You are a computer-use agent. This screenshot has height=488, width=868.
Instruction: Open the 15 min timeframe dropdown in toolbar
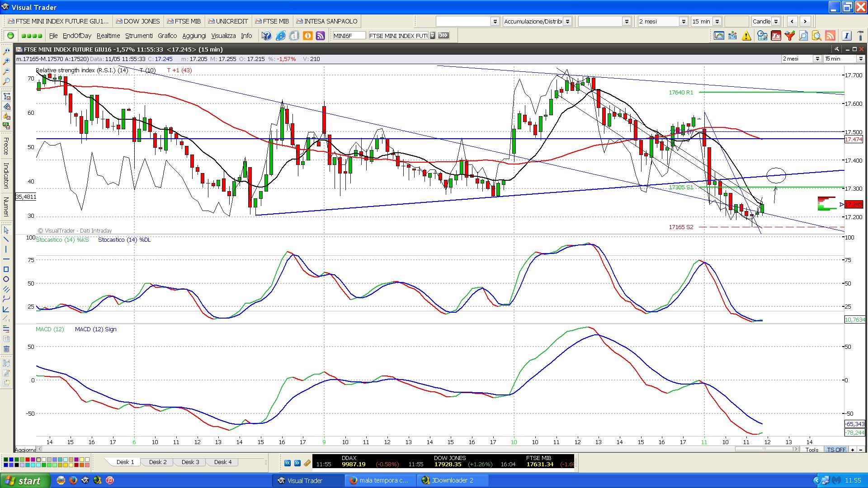[717, 21]
